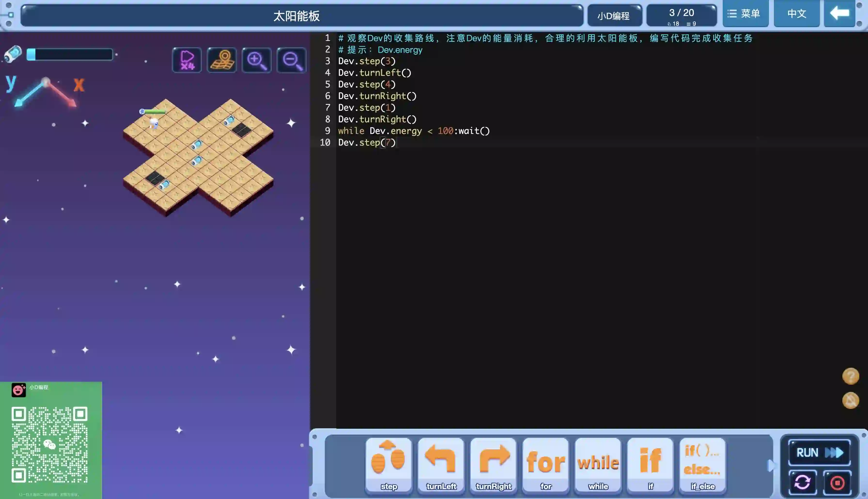Image resolution: width=868 pixels, height=499 pixels.
Task: Switch language using 中文 button
Action: (796, 14)
